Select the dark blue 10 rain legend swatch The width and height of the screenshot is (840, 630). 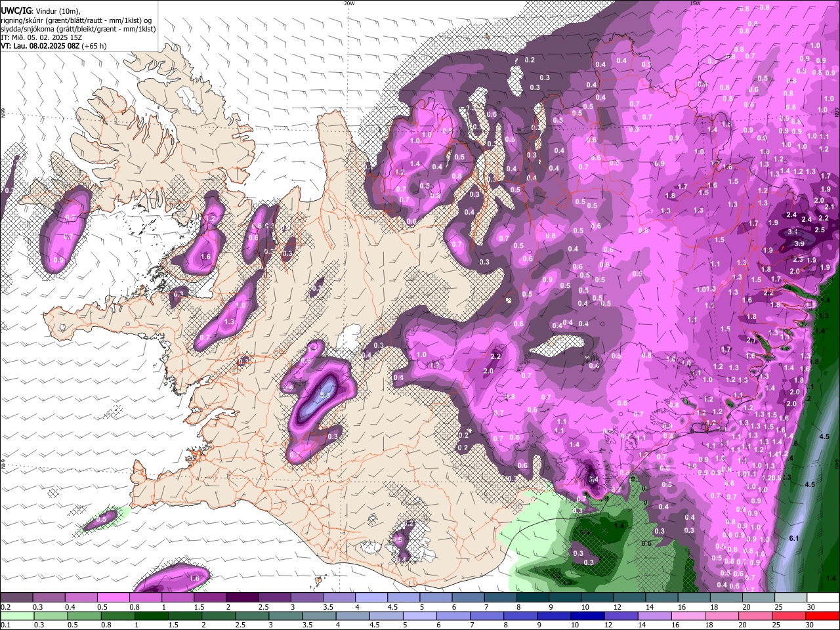[587, 616]
